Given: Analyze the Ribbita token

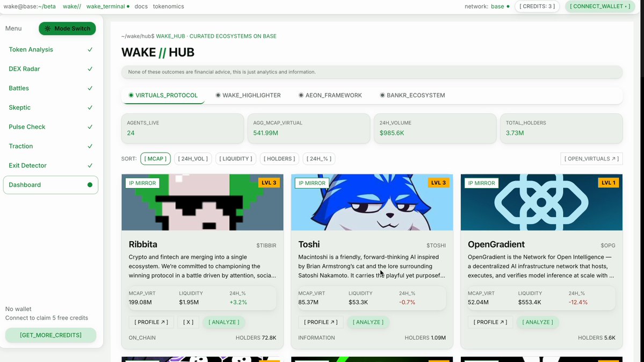Looking at the screenshot, I should tap(224, 322).
